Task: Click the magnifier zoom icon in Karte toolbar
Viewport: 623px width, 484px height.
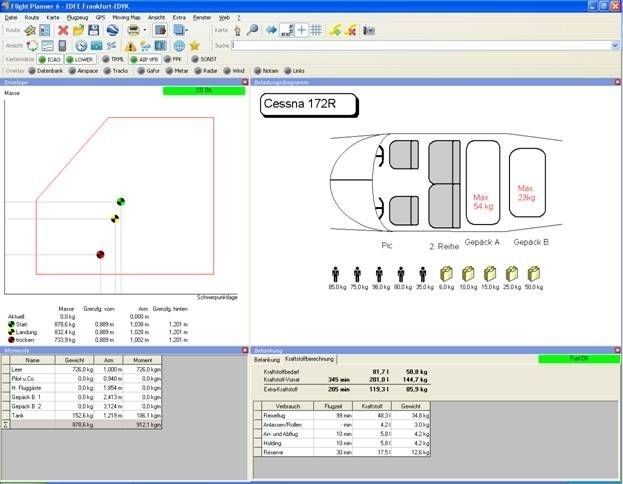Action: (252, 30)
